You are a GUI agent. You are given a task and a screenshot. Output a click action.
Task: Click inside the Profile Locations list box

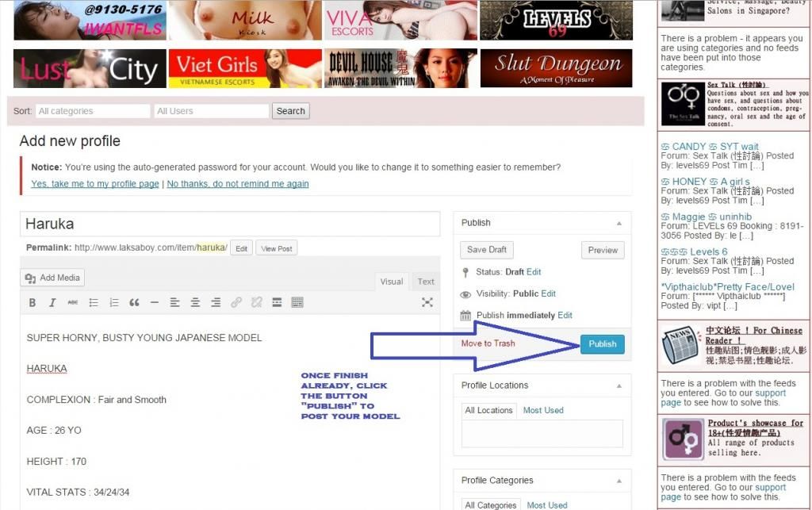[x=542, y=433]
